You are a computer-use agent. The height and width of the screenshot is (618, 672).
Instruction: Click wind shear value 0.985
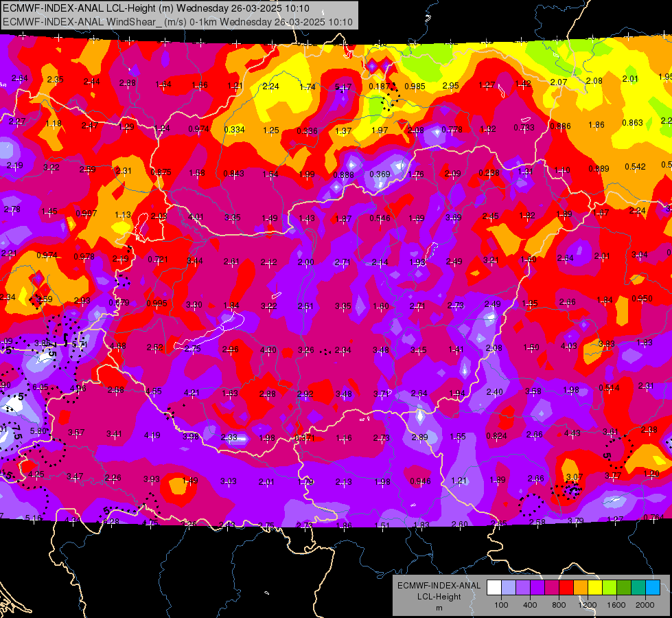point(415,87)
